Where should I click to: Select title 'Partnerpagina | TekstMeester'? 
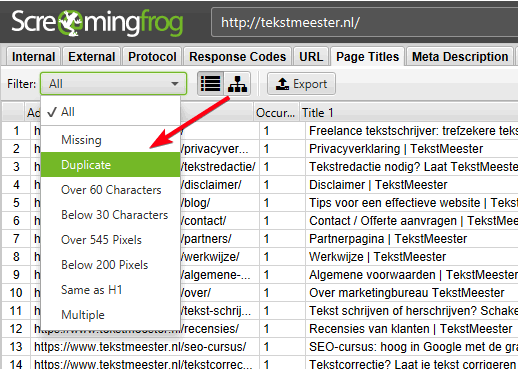tap(388, 239)
